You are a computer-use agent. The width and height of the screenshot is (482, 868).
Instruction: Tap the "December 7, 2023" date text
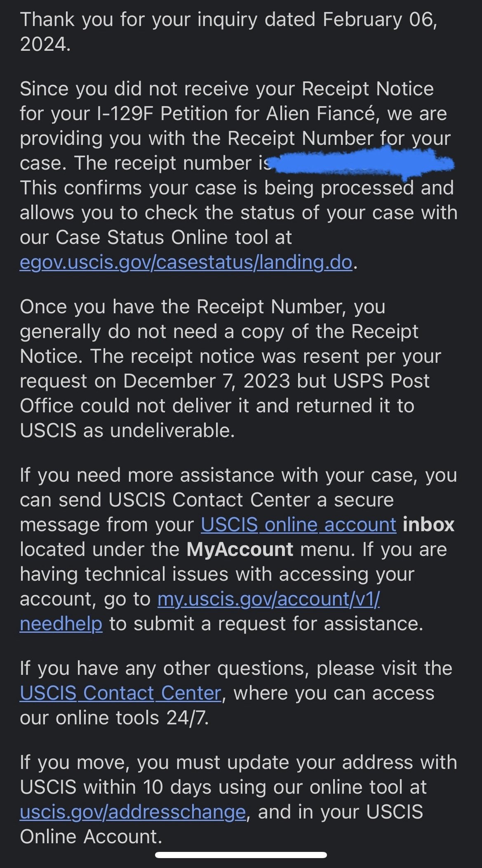(x=206, y=381)
